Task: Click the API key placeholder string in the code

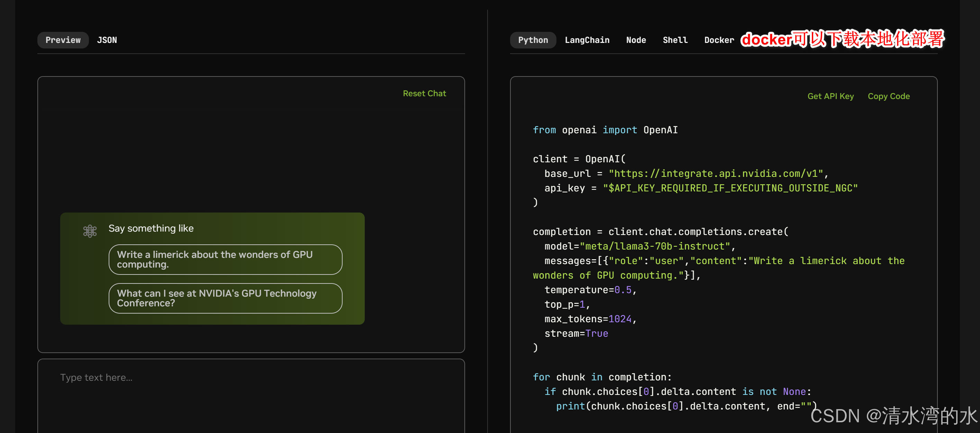Action: 730,188
